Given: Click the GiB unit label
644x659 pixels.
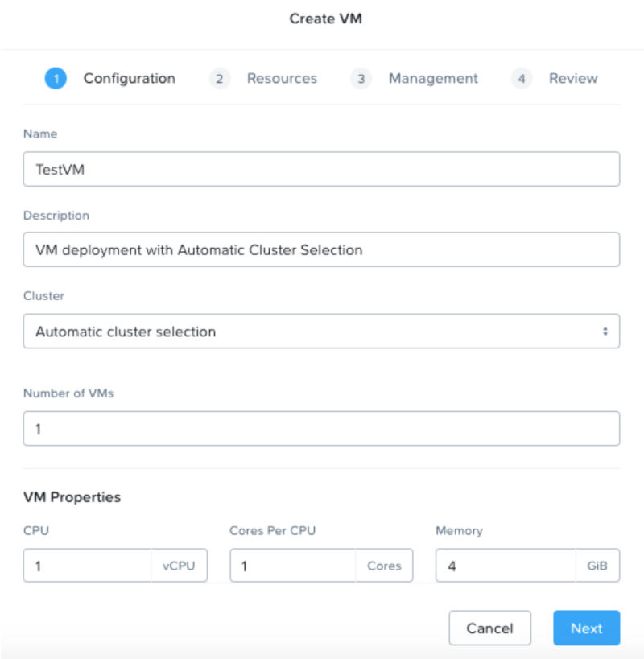Looking at the screenshot, I should [x=599, y=566].
